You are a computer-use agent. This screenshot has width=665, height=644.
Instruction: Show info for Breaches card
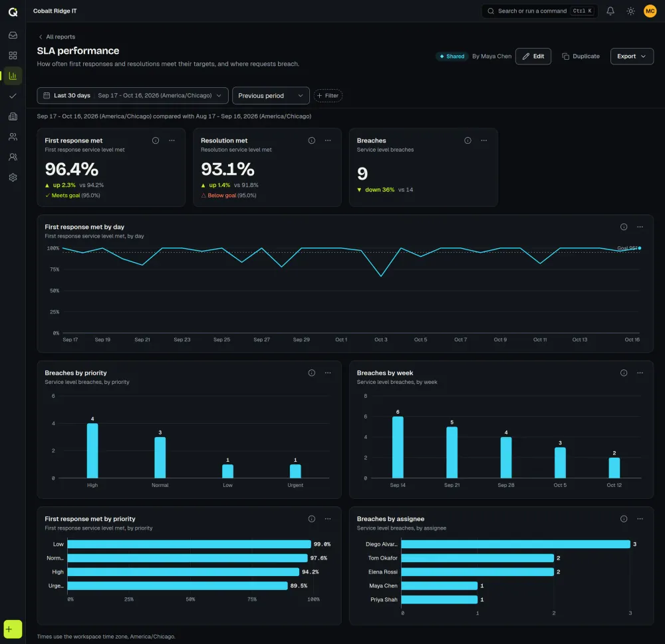tap(467, 140)
